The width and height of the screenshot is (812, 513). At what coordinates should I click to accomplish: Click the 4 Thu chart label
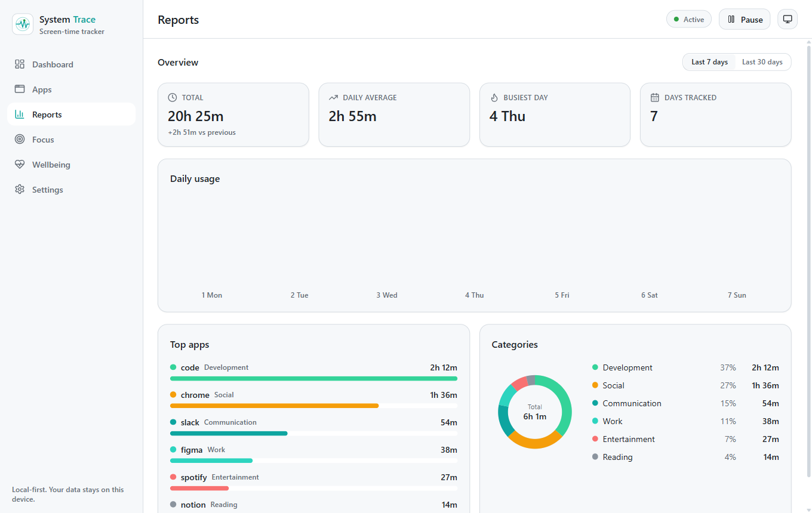[x=475, y=295]
